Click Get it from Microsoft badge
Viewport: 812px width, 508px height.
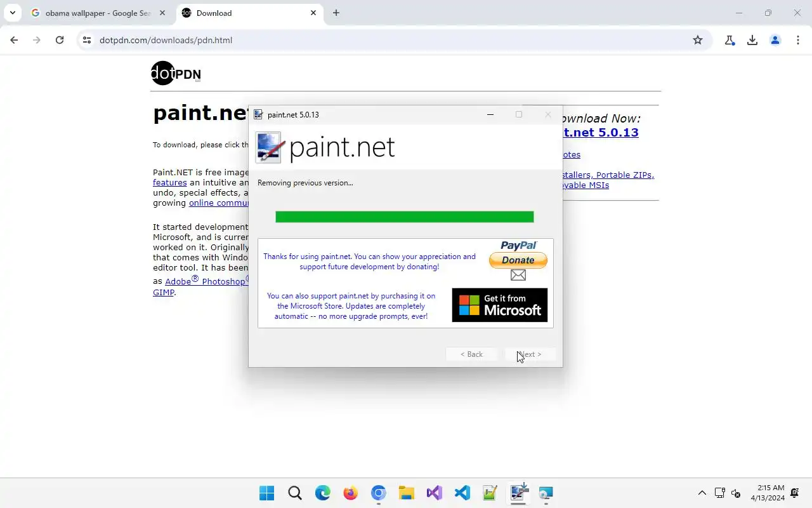(x=499, y=305)
